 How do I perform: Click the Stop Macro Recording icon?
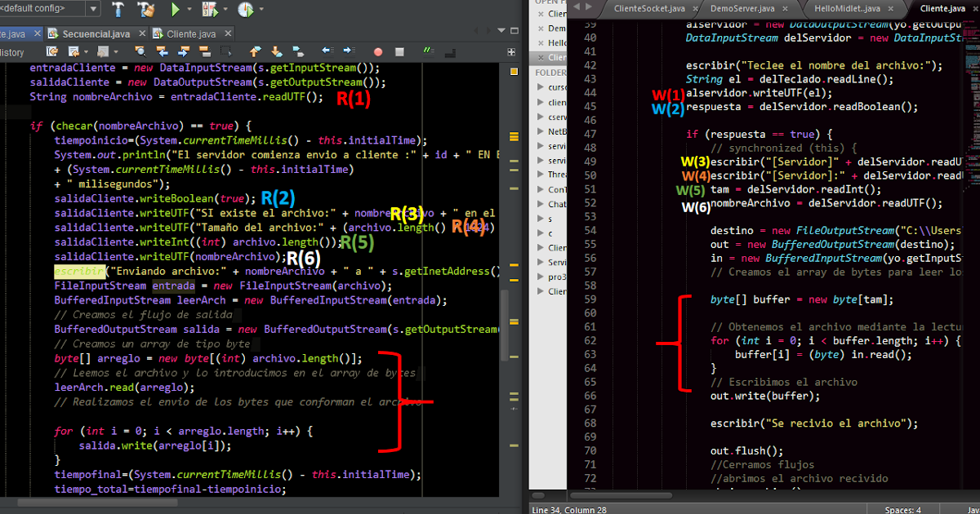pyautogui.click(x=399, y=51)
